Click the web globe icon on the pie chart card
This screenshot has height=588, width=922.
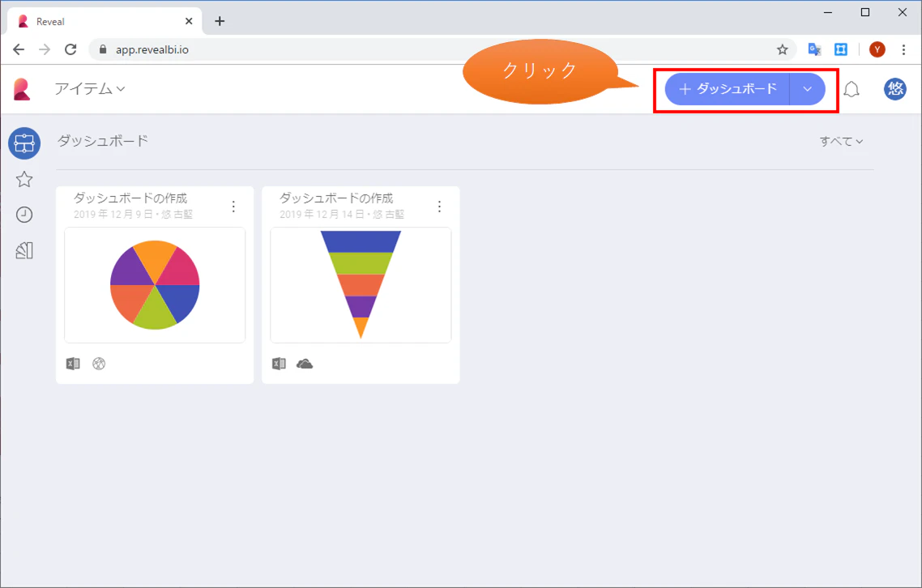pyautogui.click(x=99, y=364)
